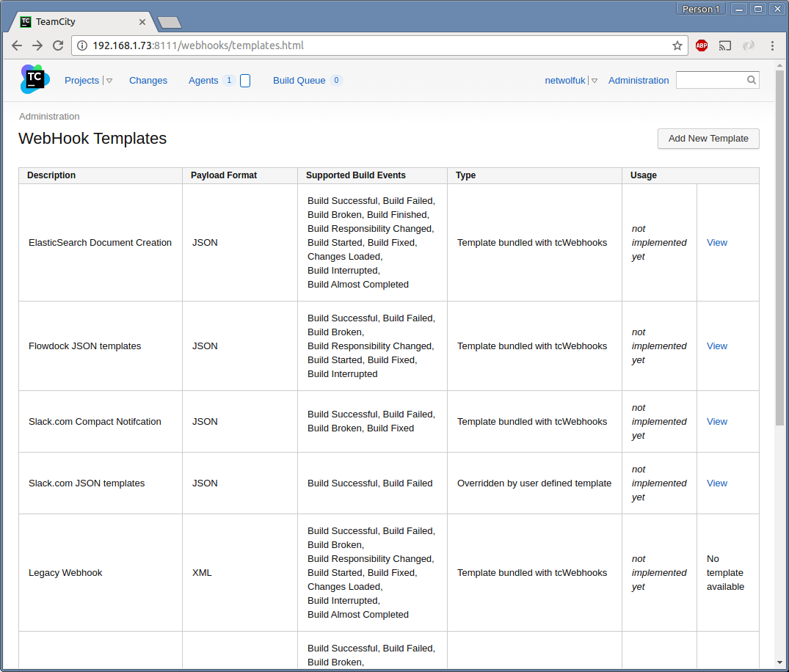Click Add New Template button
The image size is (789, 672).
pyautogui.click(x=708, y=139)
